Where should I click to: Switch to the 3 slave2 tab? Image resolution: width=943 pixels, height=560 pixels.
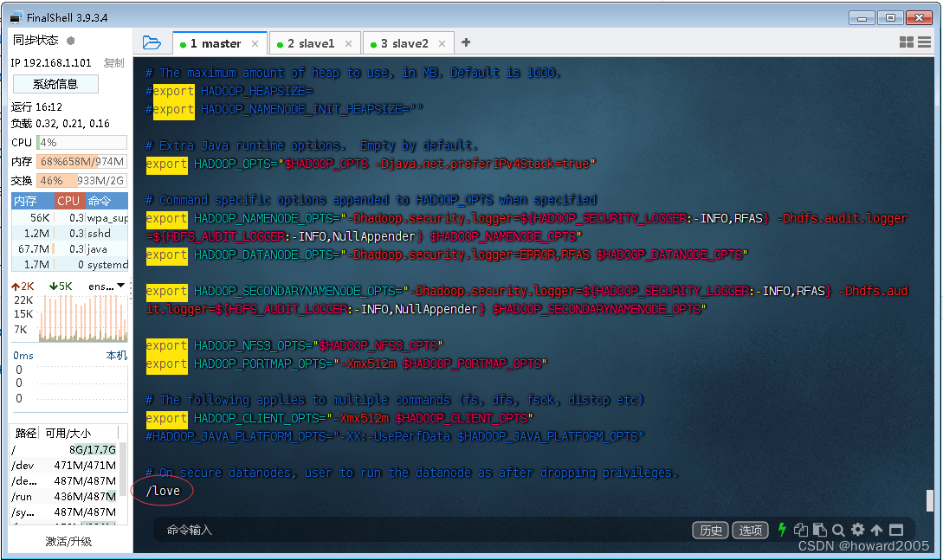(409, 43)
